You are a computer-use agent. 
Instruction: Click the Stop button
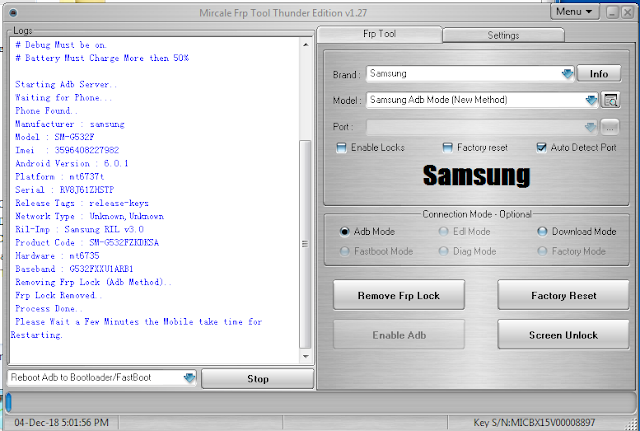pyautogui.click(x=258, y=379)
